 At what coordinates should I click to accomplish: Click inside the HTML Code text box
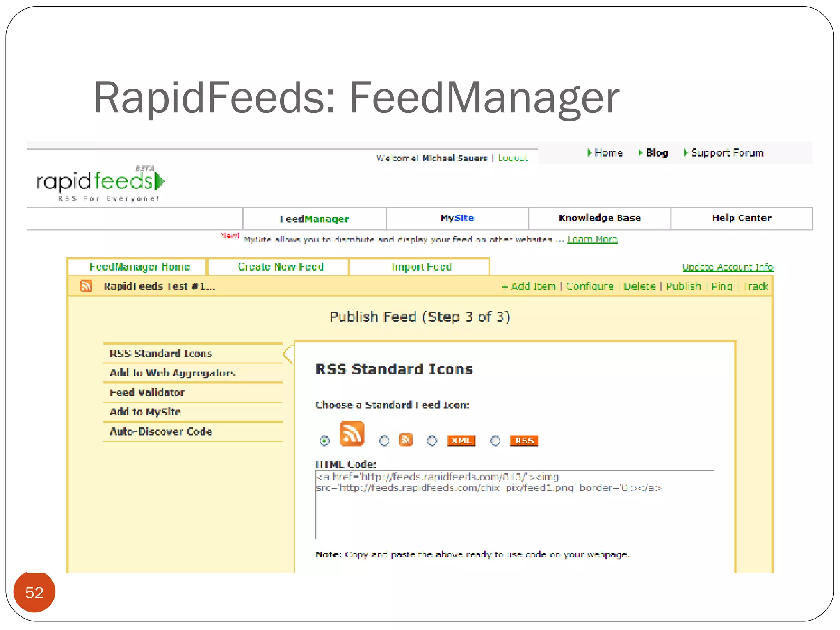(515, 505)
